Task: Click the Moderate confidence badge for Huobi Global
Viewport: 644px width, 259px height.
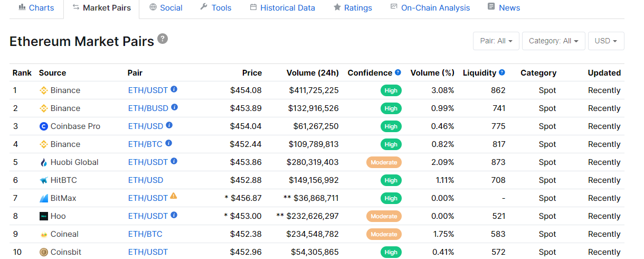Action: pyautogui.click(x=384, y=162)
